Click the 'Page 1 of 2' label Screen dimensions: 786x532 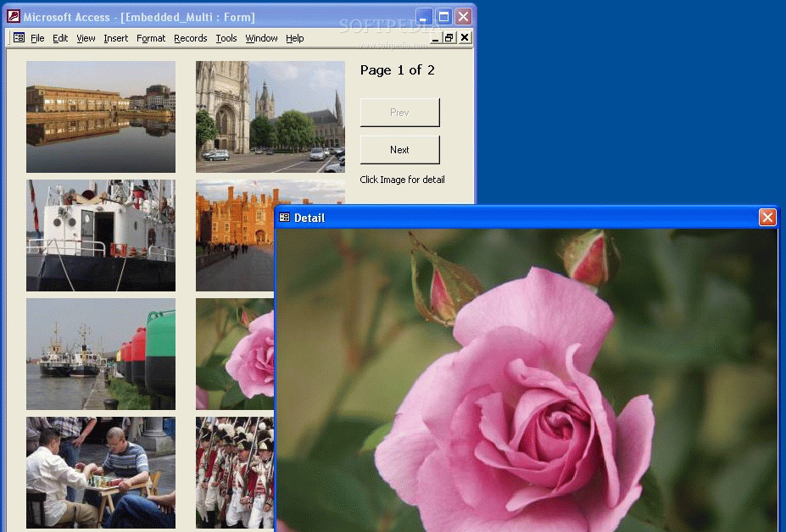pos(397,70)
